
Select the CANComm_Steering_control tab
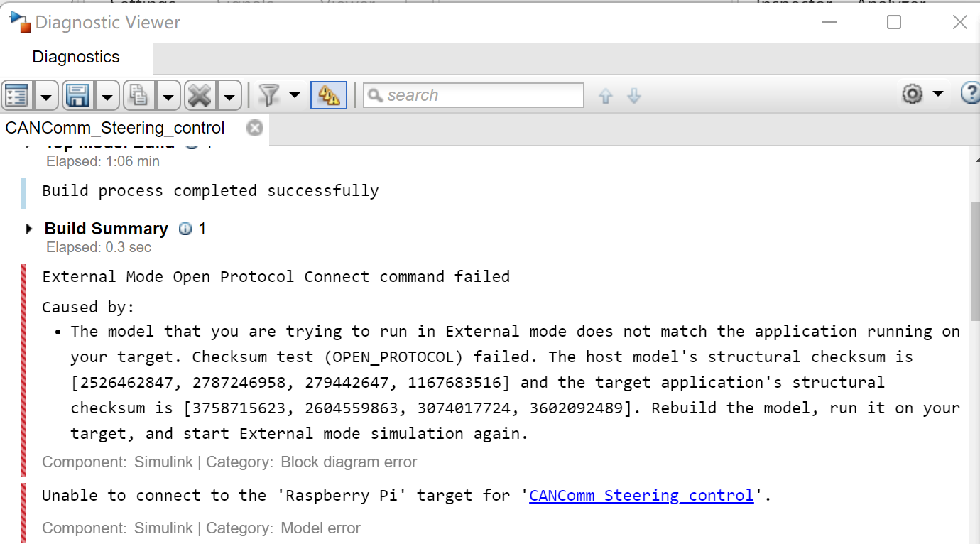coord(114,129)
